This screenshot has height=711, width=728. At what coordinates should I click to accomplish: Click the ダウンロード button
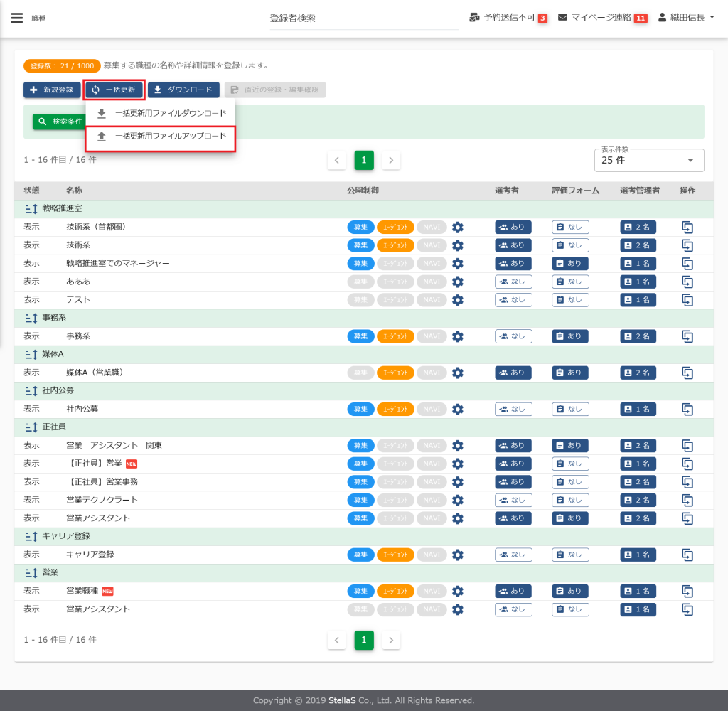pyautogui.click(x=183, y=90)
